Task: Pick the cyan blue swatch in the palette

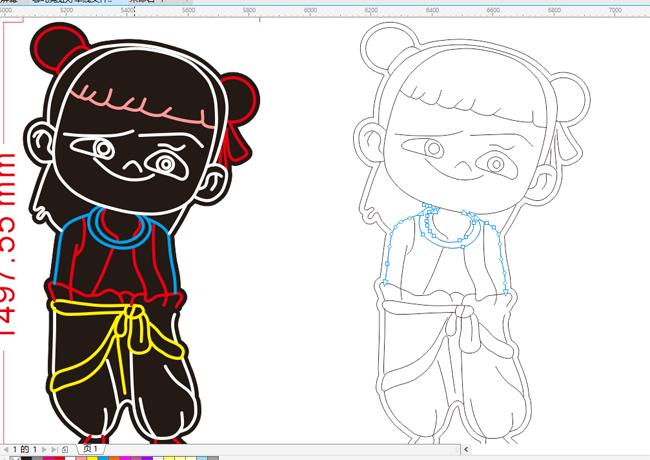Action: 103,458
